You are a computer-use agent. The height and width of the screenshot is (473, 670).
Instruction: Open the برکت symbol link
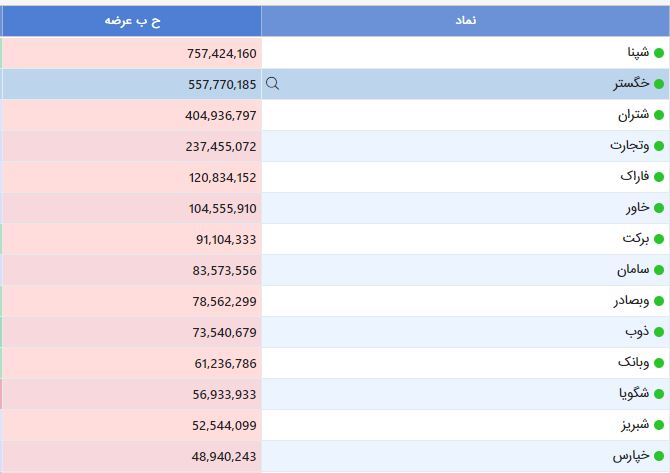point(636,238)
